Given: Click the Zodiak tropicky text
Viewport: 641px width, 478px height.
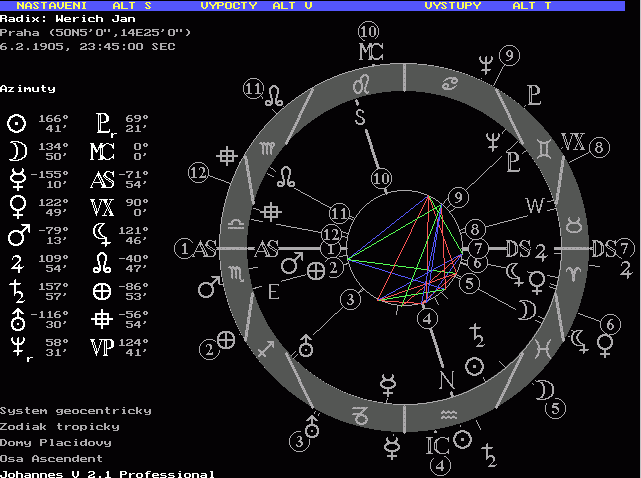Looking at the screenshot, I should pos(60,427).
